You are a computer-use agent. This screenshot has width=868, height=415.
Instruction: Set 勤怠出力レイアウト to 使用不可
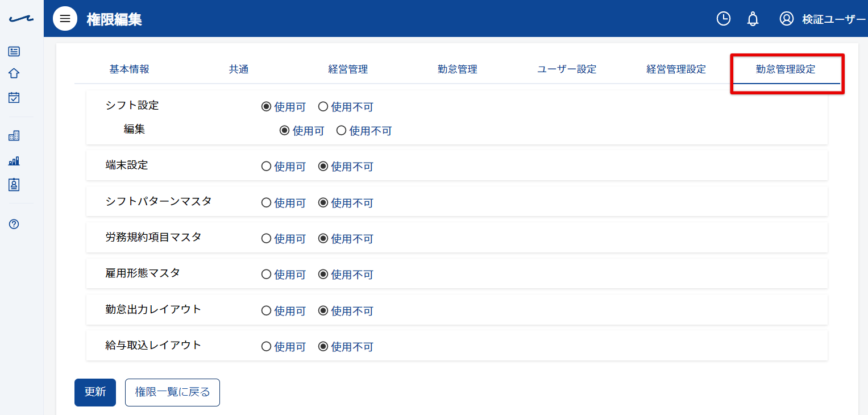click(323, 311)
